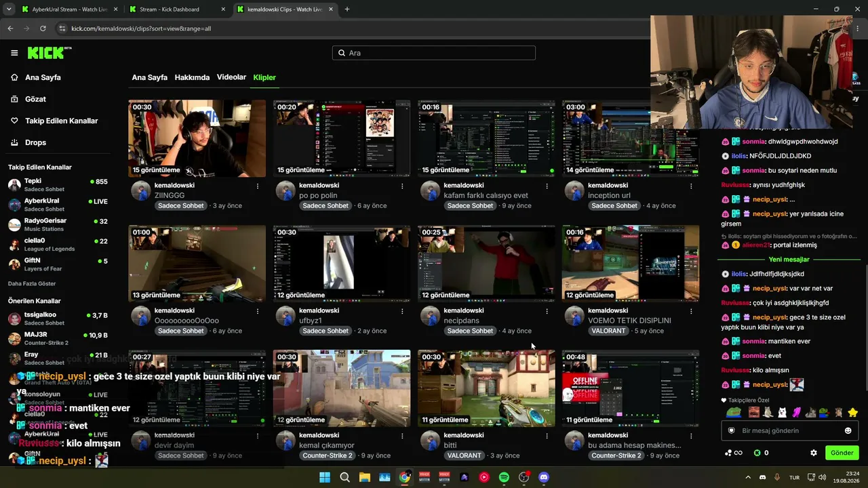The image size is (868, 488).
Task: Open File Explorer from the taskbar
Action: tap(365, 477)
